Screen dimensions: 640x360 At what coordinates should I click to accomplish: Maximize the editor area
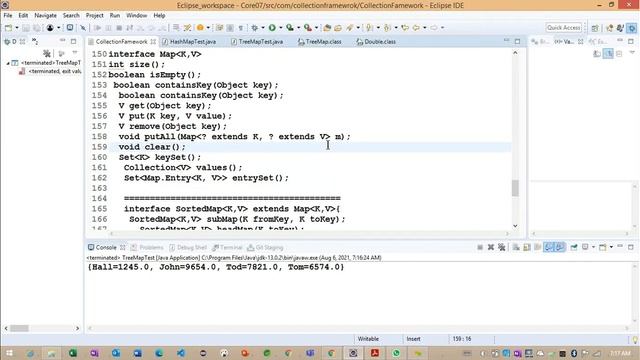pyautogui.click(x=518, y=41)
